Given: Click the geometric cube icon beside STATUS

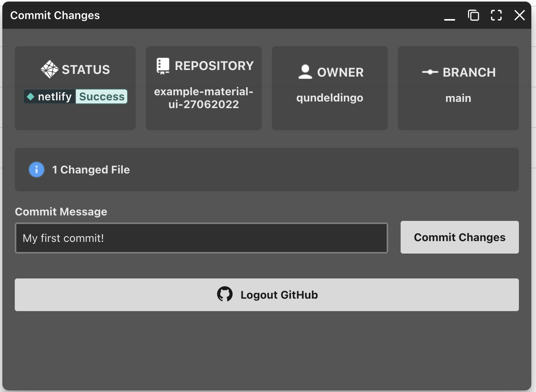Looking at the screenshot, I should pyautogui.click(x=50, y=69).
